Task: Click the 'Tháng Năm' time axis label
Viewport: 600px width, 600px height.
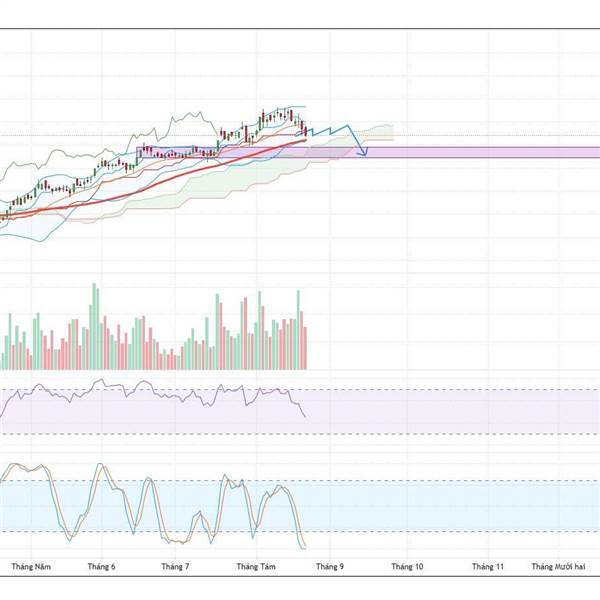Action: [31, 566]
